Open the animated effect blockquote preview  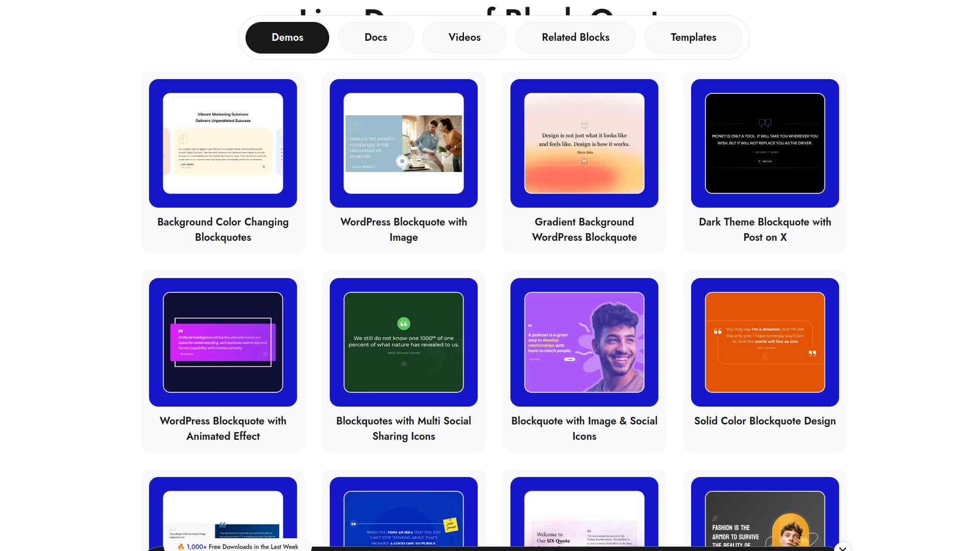pos(223,342)
